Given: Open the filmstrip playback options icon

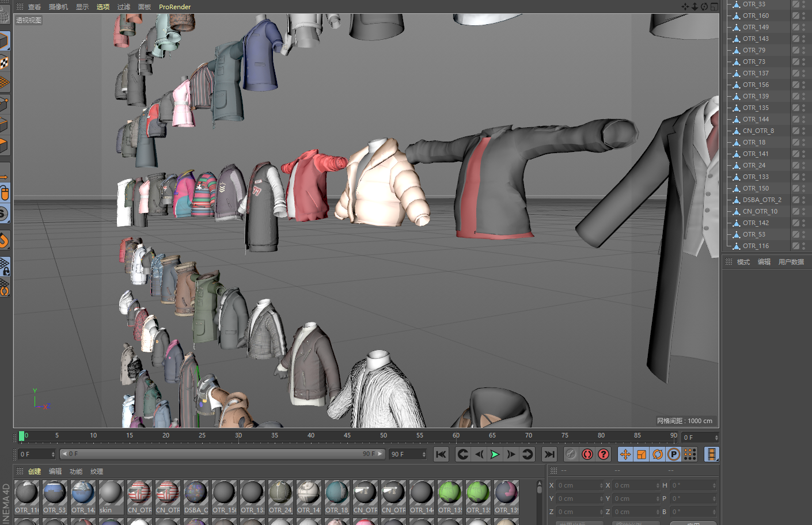Looking at the screenshot, I should pos(712,454).
